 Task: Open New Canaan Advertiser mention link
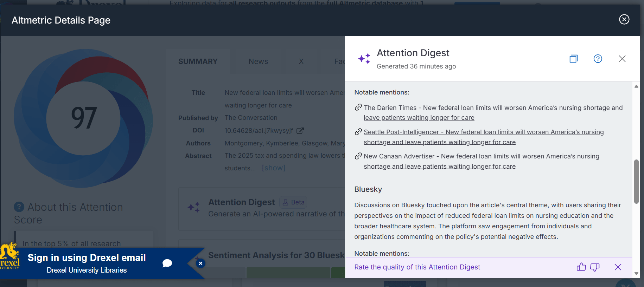(x=482, y=161)
